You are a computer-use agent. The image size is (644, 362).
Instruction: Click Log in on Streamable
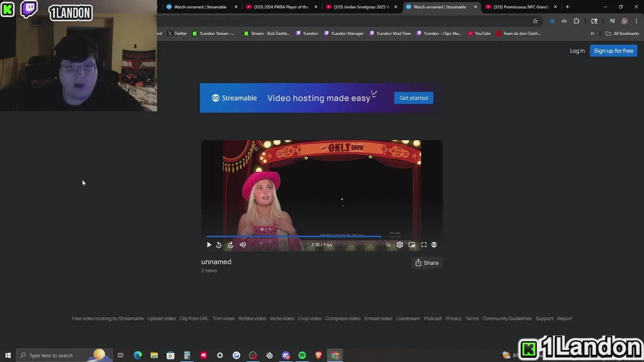point(577,51)
